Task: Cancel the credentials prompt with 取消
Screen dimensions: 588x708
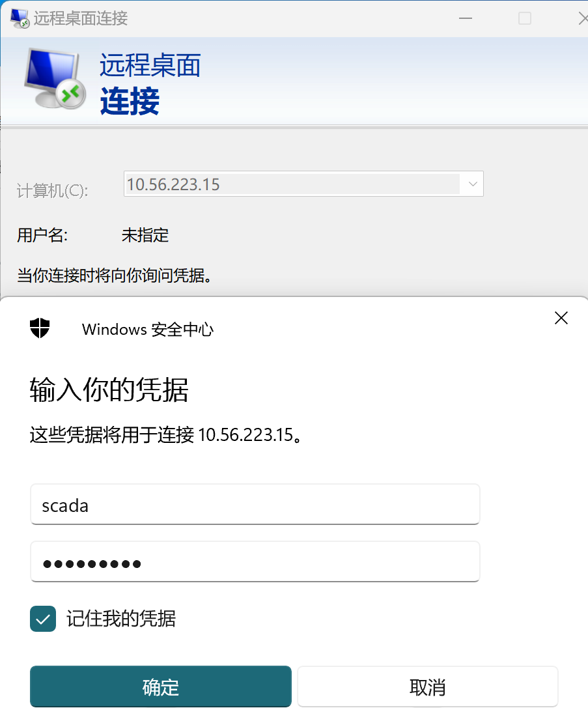Action: 427,687
